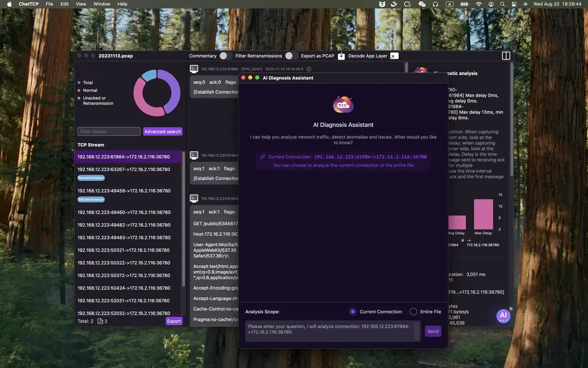This screenshot has height=368, width=588.
Task: Click the Wi-Fi icon in menu bar
Action: click(478, 4)
